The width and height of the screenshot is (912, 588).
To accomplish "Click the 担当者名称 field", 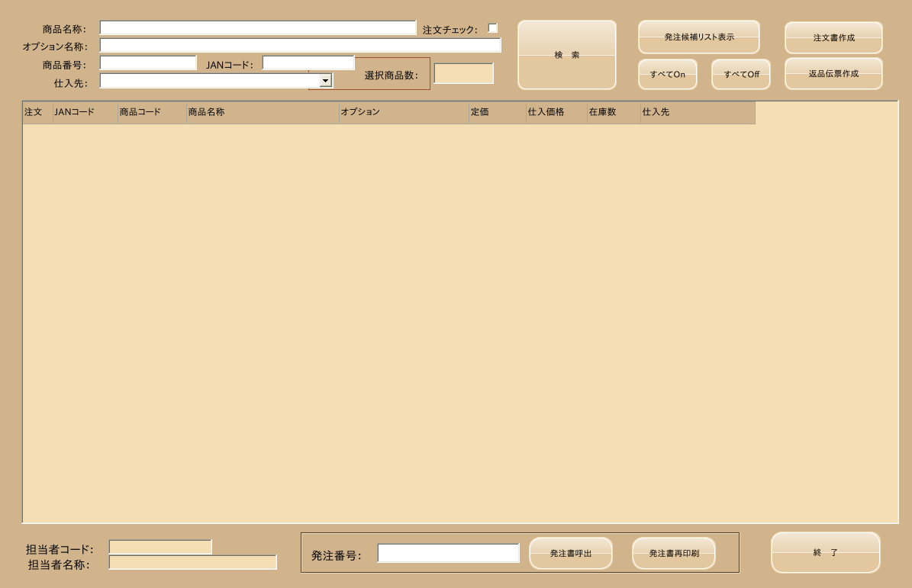I will [x=192, y=562].
